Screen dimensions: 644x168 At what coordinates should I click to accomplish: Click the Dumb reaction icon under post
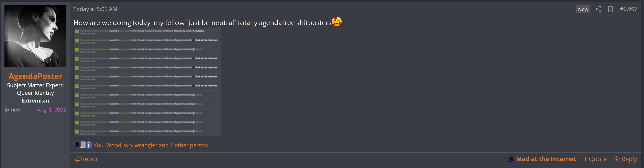coord(83,145)
